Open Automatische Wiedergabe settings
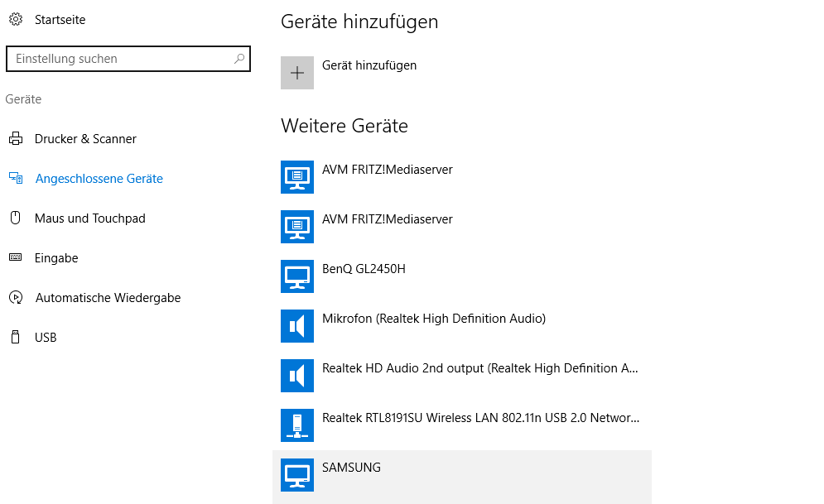The width and height of the screenshot is (824, 504). [108, 298]
